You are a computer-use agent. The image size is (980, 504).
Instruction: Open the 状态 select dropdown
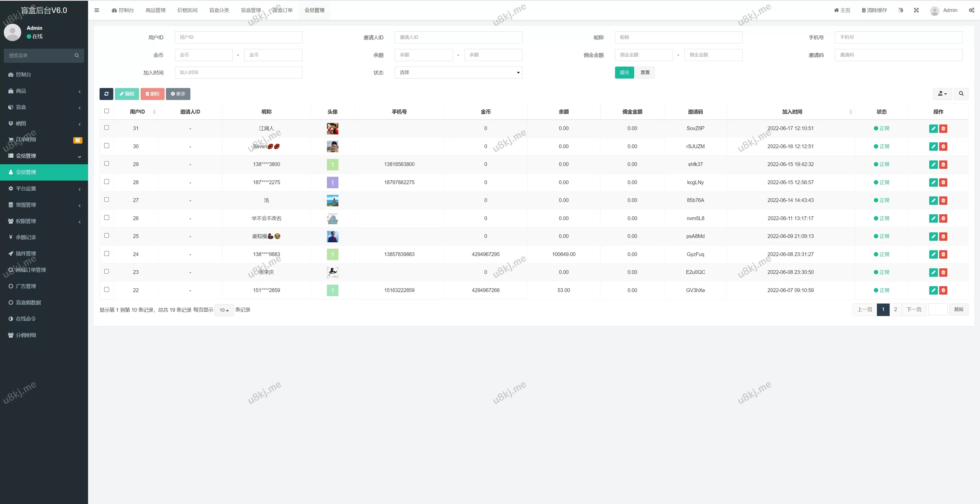point(458,73)
